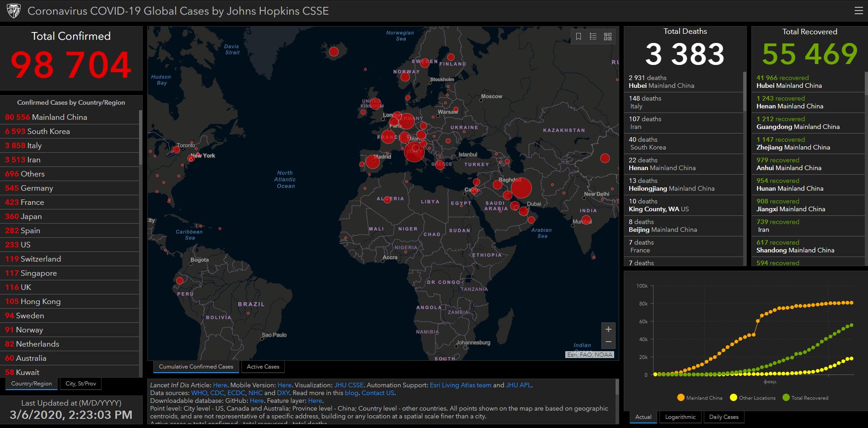Image resolution: width=868 pixels, height=428 pixels.
Task: Click the Iceland case circle on map
Action: [334, 51]
